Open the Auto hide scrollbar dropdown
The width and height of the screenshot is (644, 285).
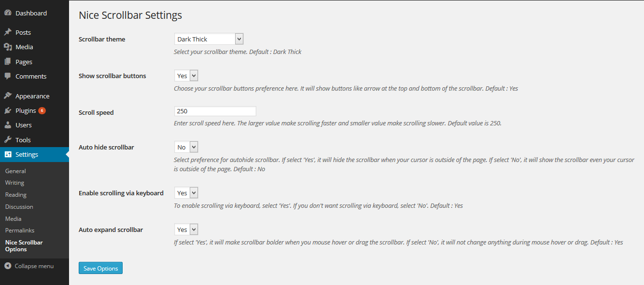coord(186,147)
